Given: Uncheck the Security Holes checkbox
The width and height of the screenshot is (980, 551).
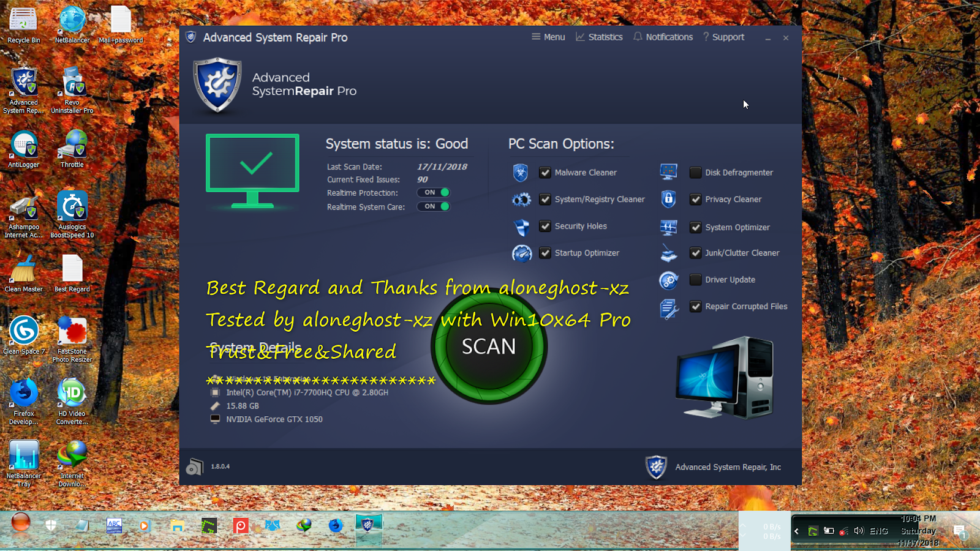Looking at the screenshot, I should point(545,226).
